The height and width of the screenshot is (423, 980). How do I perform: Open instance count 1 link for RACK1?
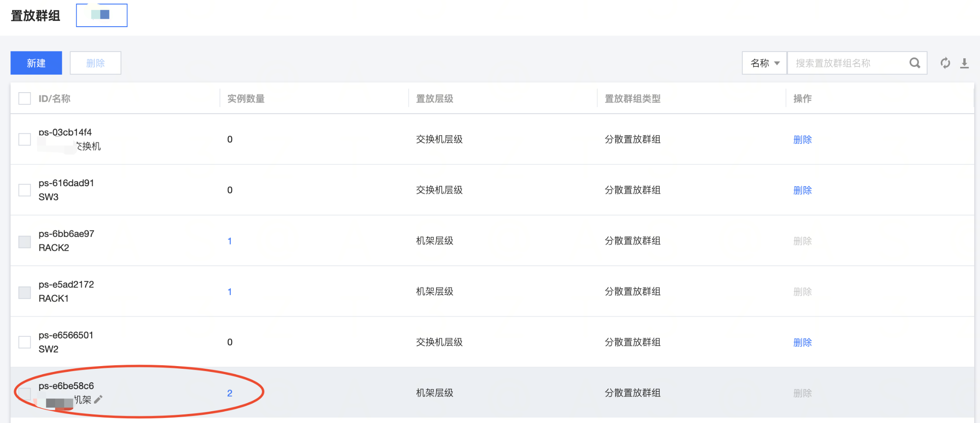click(229, 291)
